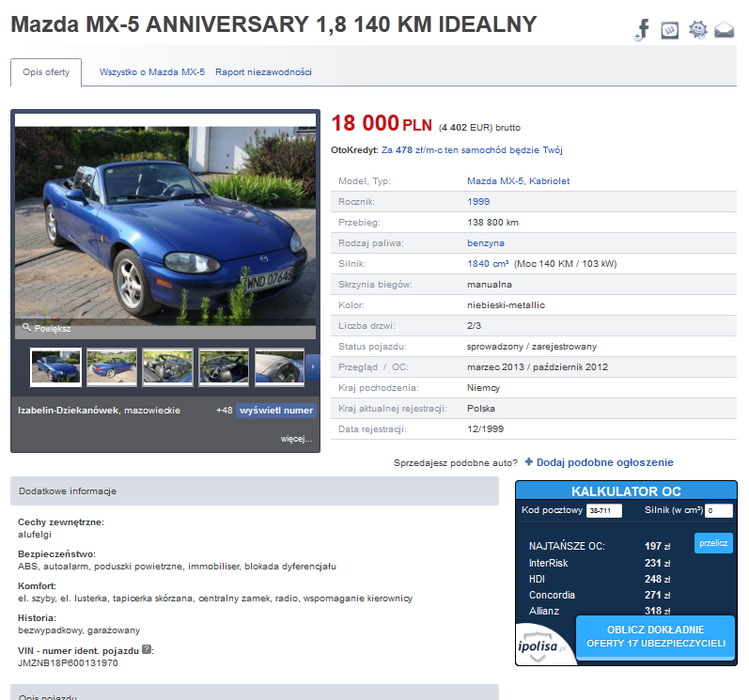The height and width of the screenshot is (700, 749).
Task: Click wyświetl numer button
Action: [x=276, y=411]
